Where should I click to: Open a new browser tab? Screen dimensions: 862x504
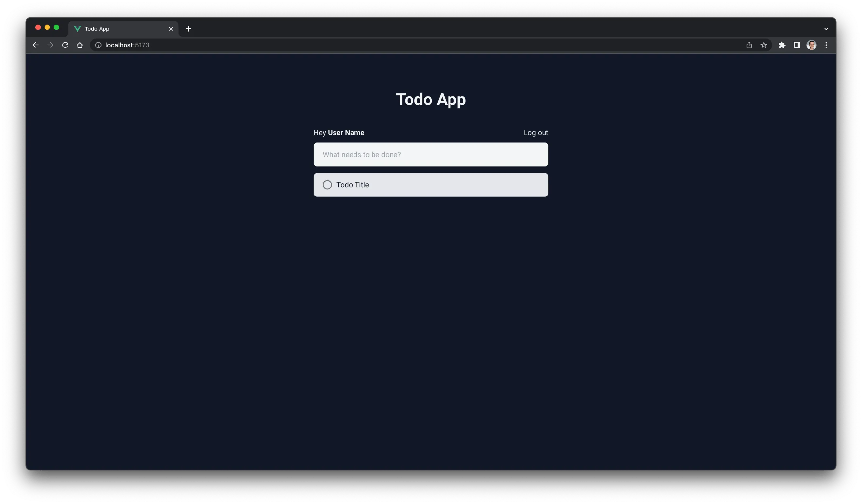click(188, 29)
